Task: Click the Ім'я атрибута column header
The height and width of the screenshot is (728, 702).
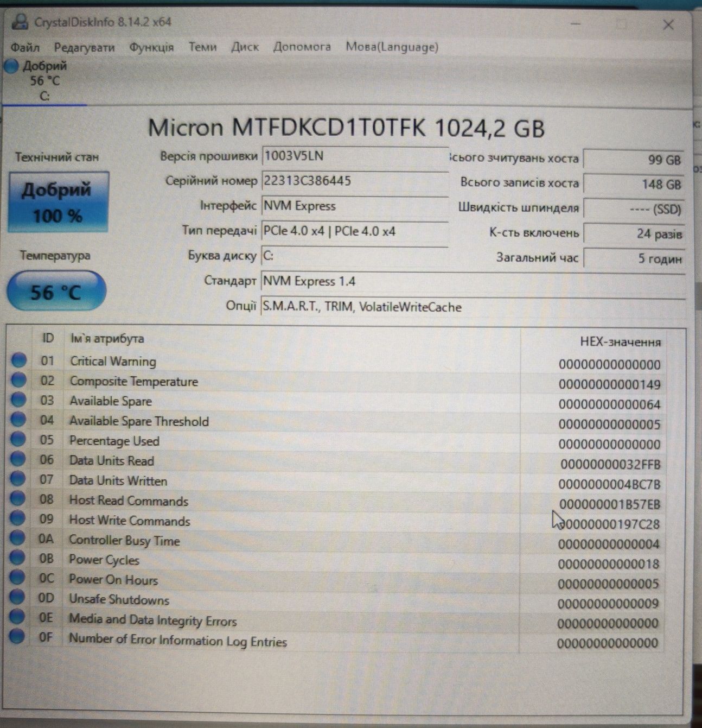Action: click(x=107, y=339)
